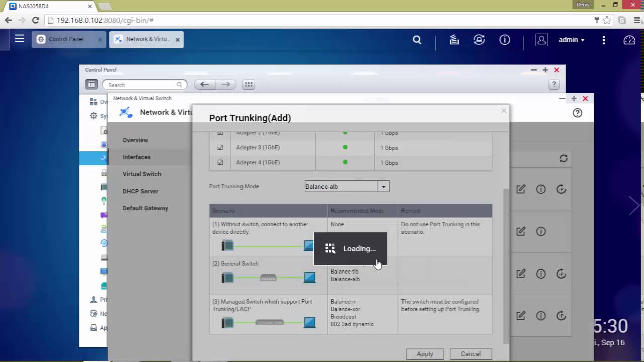The width and height of the screenshot is (644, 362).
Task: Toggle the Adapter 4 (1GbE) checkbox
Action: coord(220,162)
